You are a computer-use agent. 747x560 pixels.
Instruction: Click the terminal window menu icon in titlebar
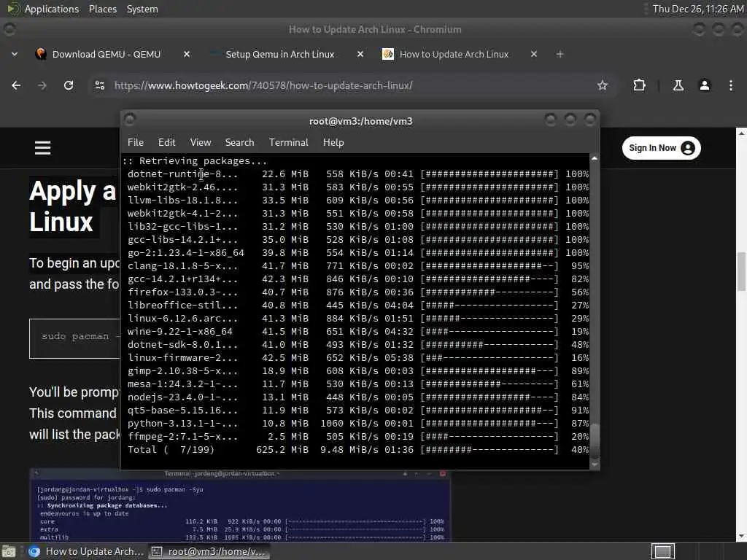(130, 120)
